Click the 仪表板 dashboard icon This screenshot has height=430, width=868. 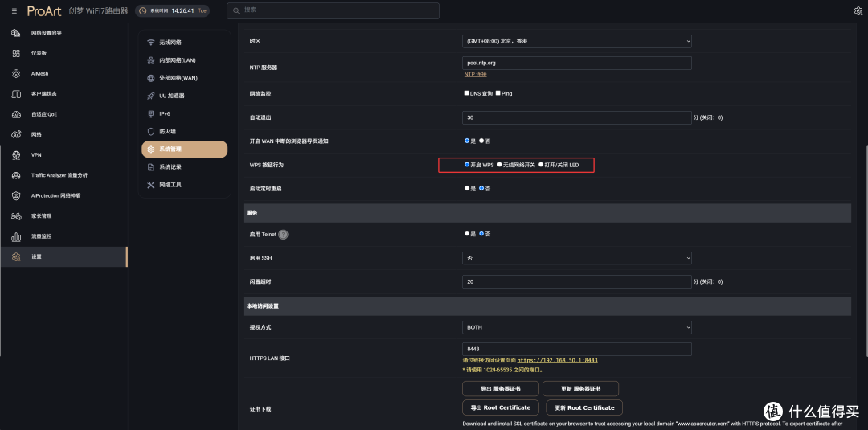pyautogui.click(x=16, y=53)
